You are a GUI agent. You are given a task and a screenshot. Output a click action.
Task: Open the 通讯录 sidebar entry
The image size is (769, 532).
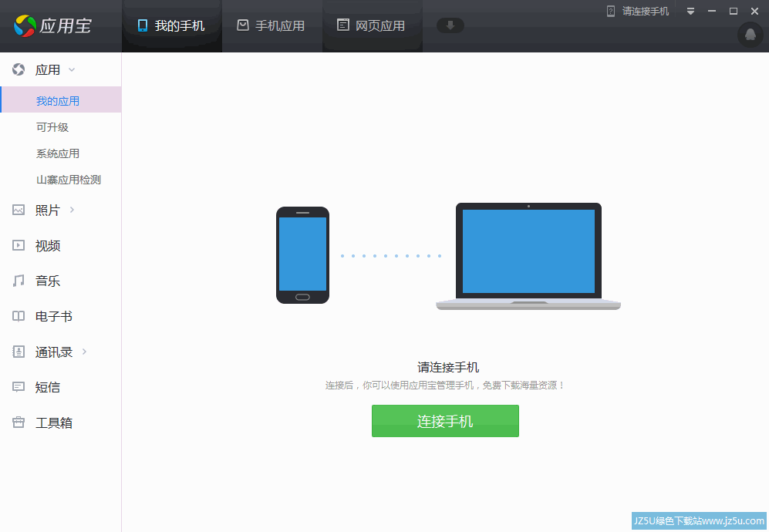coord(53,352)
